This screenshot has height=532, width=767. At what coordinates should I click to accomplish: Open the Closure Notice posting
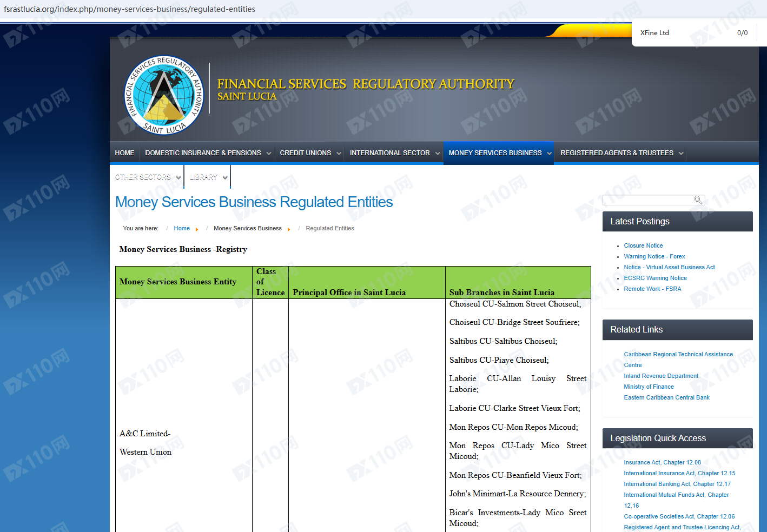pos(643,245)
